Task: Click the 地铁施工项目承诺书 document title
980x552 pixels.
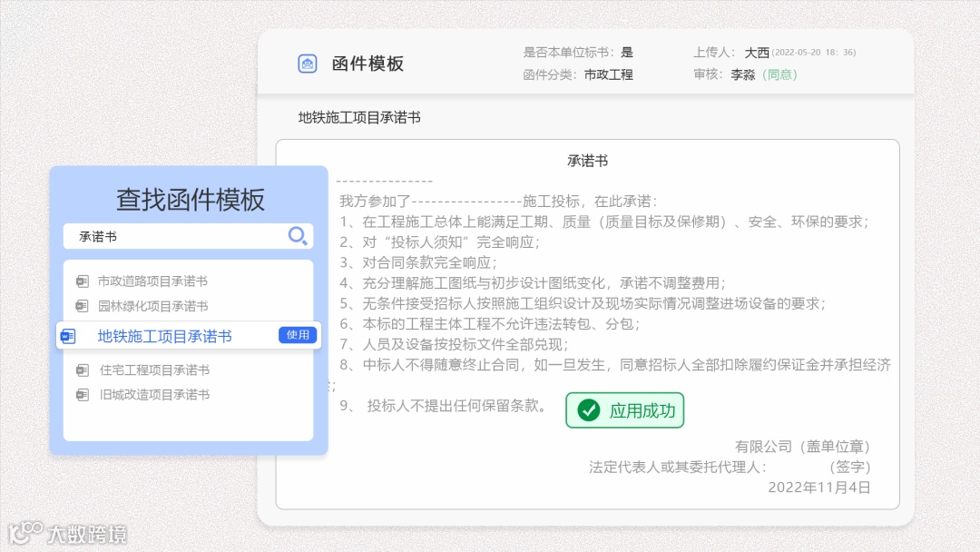Action: coord(359,117)
